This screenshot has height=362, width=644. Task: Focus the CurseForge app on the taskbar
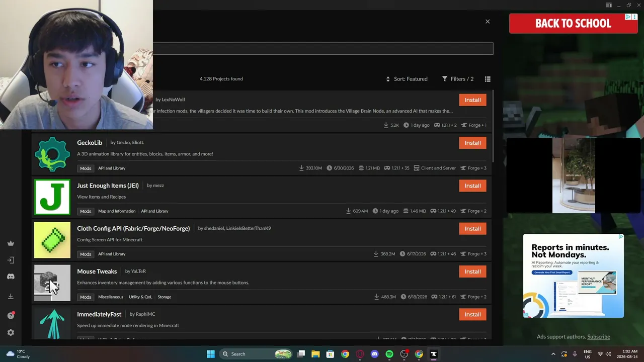click(x=434, y=354)
